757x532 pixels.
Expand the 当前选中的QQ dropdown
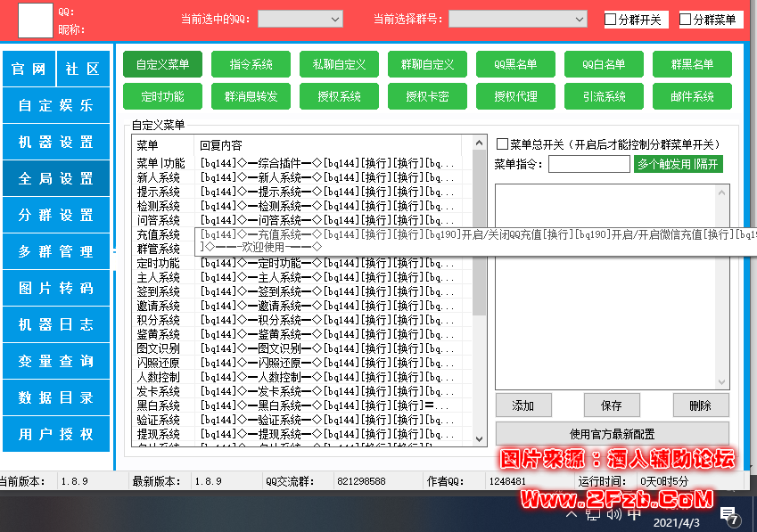pos(300,19)
